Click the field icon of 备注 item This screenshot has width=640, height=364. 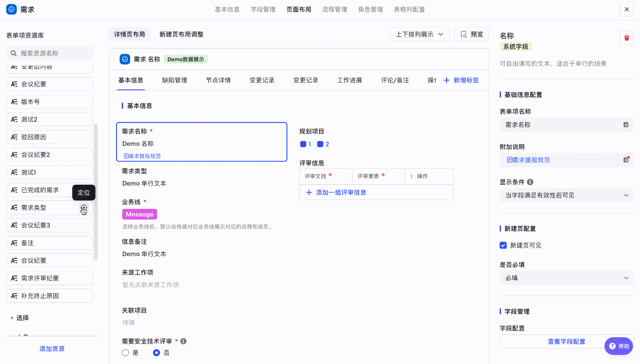tap(14, 243)
